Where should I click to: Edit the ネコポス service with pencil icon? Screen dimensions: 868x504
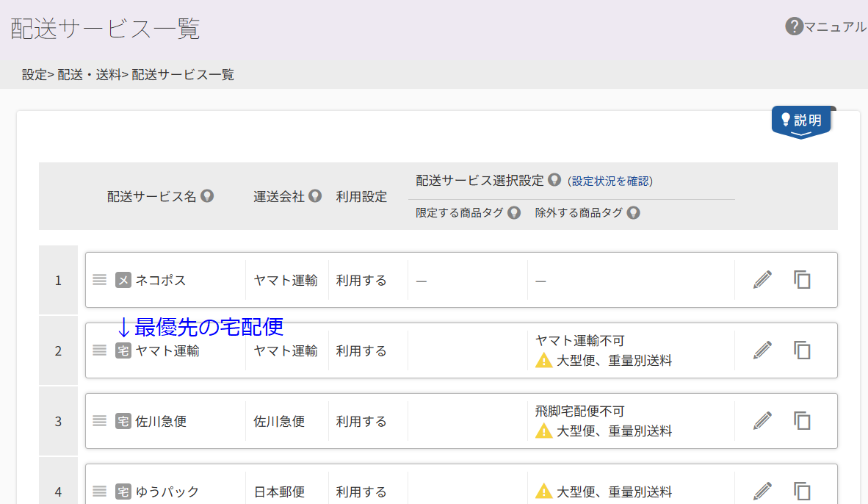tap(762, 280)
